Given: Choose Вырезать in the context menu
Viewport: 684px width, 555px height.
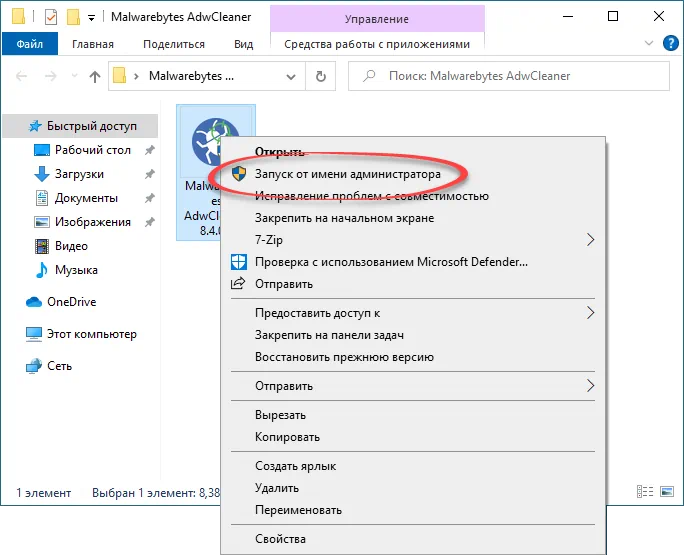Looking at the screenshot, I should pyautogui.click(x=413, y=415).
